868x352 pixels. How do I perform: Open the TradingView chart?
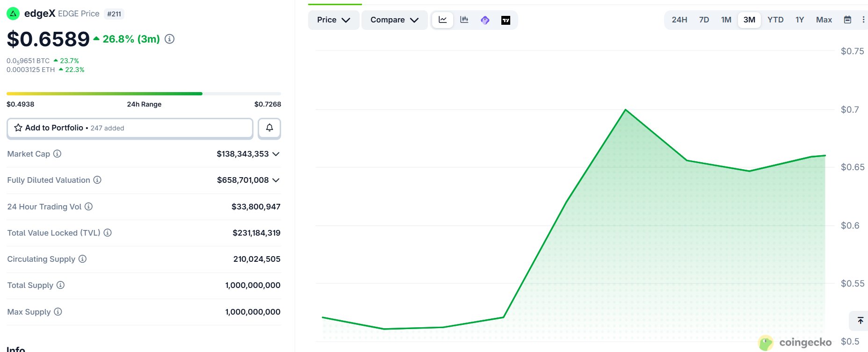(506, 20)
